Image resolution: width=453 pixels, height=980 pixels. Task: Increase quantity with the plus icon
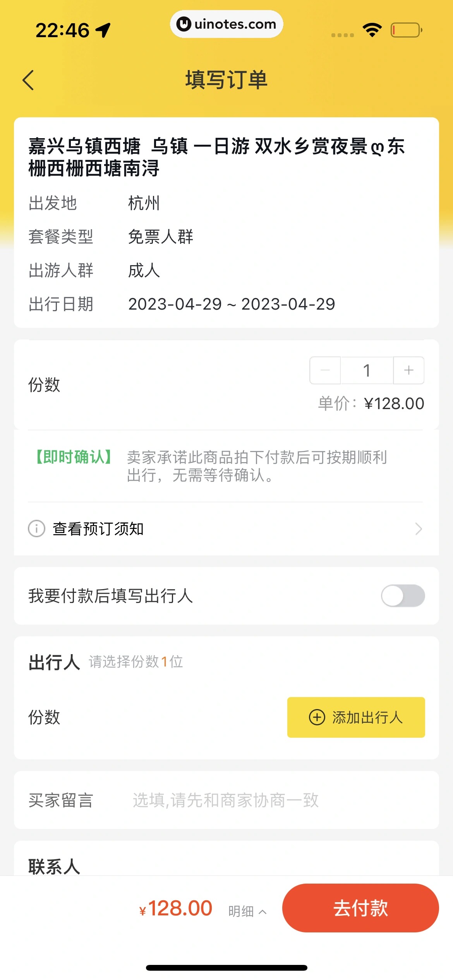tap(408, 370)
